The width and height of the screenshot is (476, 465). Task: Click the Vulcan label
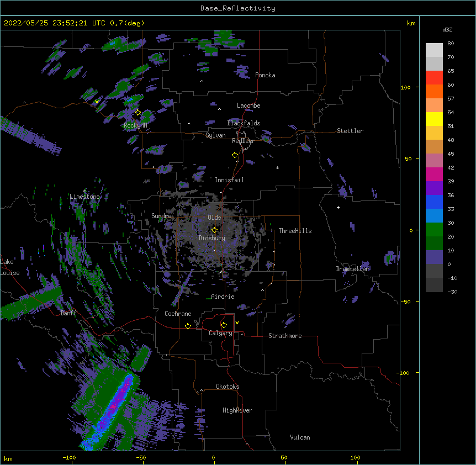tap(300, 437)
